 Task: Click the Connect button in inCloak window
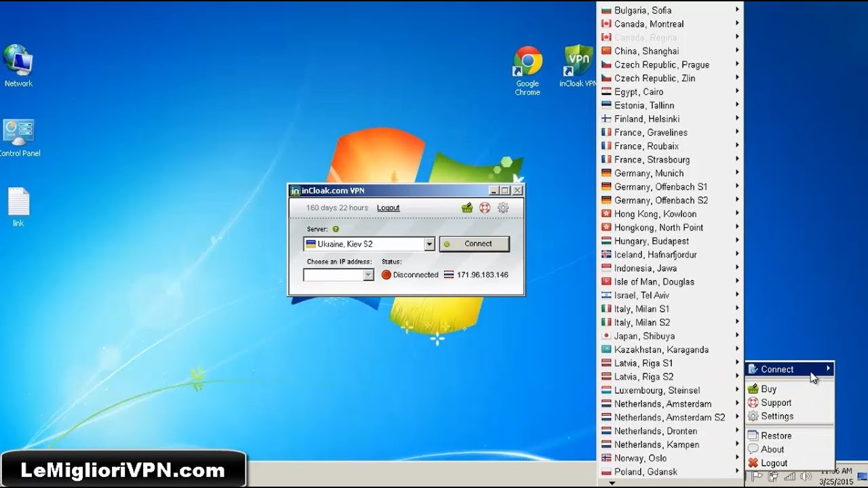[475, 244]
